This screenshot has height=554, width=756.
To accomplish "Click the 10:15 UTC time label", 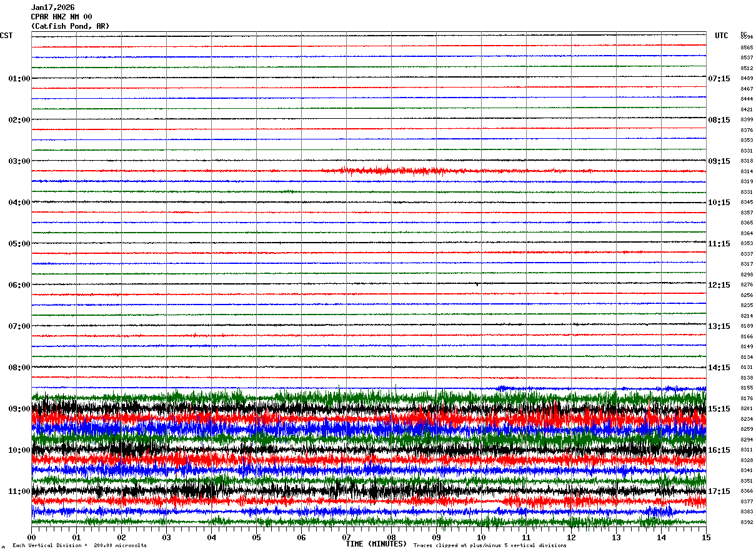I will tap(719, 203).
